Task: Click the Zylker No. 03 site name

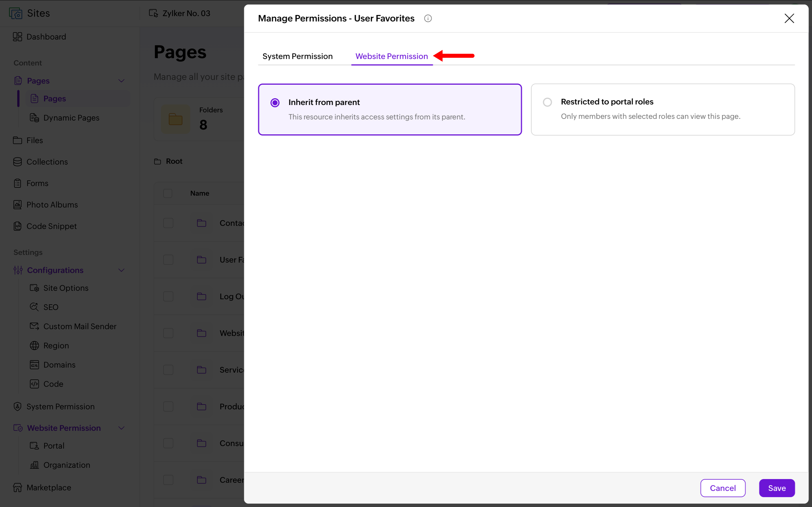Action: click(186, 14)
